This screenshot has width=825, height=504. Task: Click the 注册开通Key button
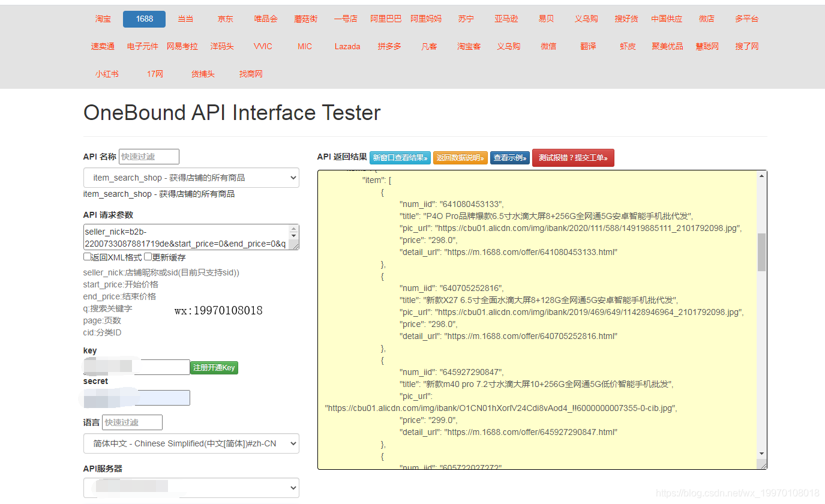[214, 368]
